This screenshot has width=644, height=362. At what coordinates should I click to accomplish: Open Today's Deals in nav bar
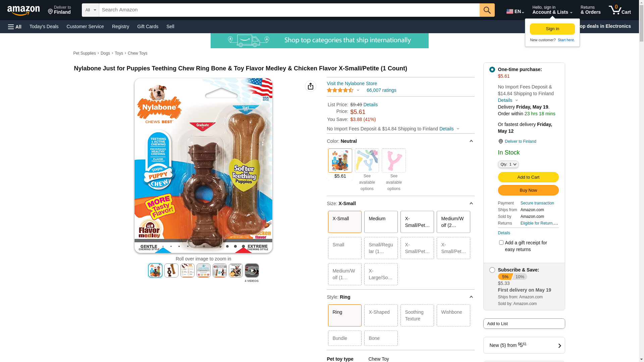click(44, 26)
